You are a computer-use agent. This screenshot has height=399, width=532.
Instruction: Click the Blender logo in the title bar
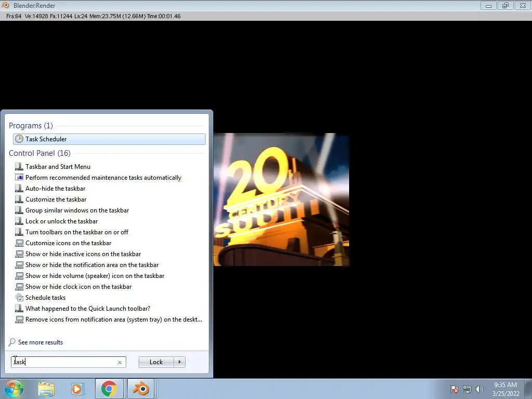[x=6, y=5]
